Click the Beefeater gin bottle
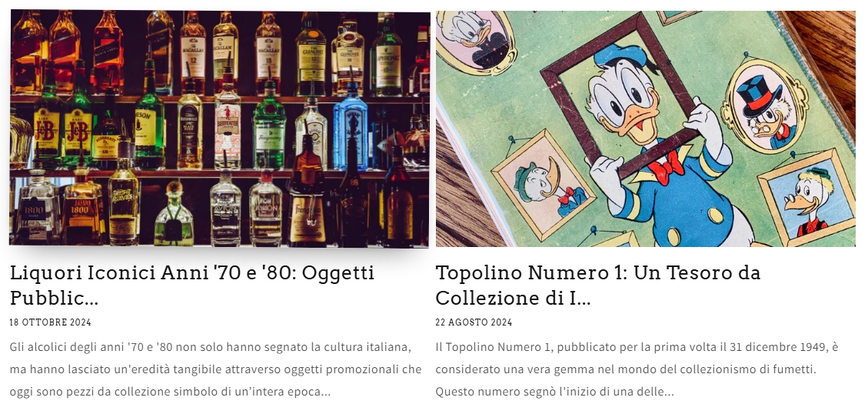 (x=228, y=125)
